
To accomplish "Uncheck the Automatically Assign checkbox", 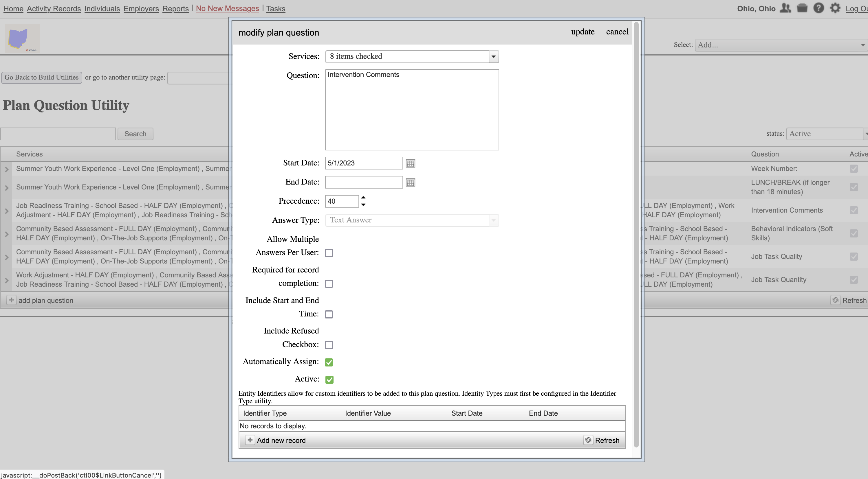I will (329, 362).
